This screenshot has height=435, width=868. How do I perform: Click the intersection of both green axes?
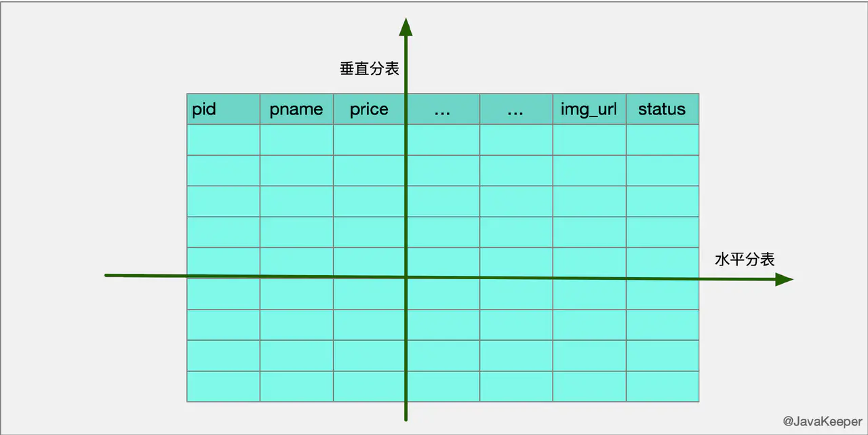405,277
